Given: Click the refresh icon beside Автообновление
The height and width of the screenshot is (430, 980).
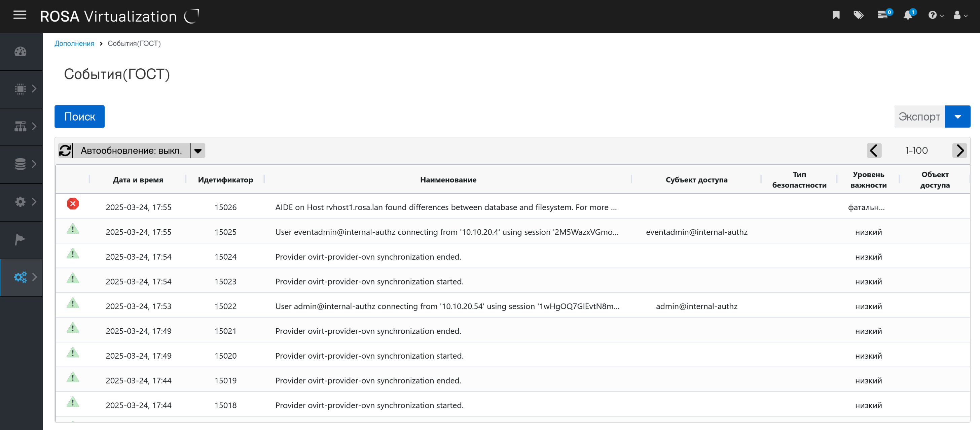Looking at the screenshot, I should [65, 151].
